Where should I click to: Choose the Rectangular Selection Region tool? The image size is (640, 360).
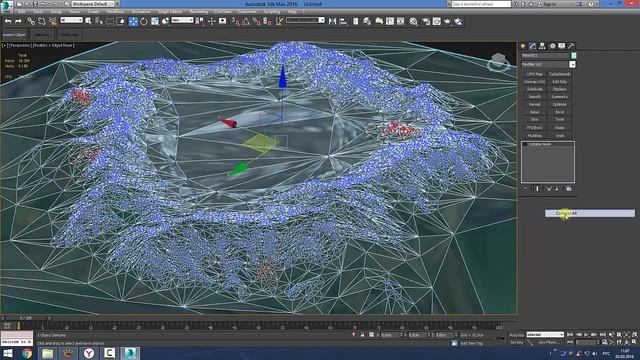click(x=110, y=21)
